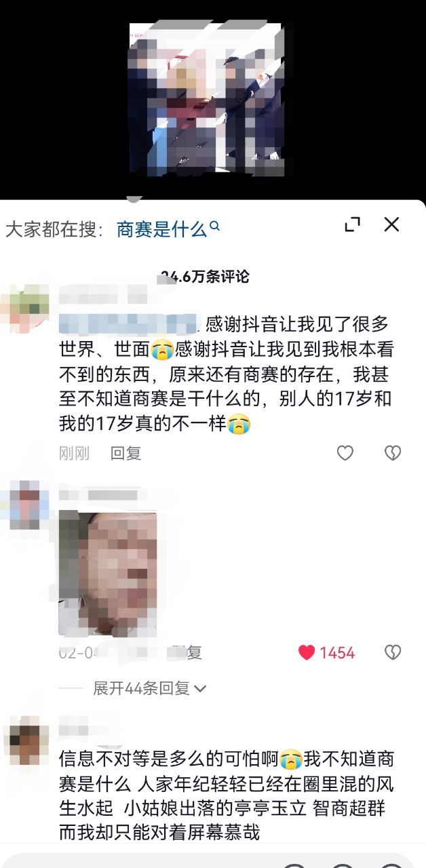426x868 pixels.
Task: Like the first comment about 感谢抖音
Action: [345, 453]
